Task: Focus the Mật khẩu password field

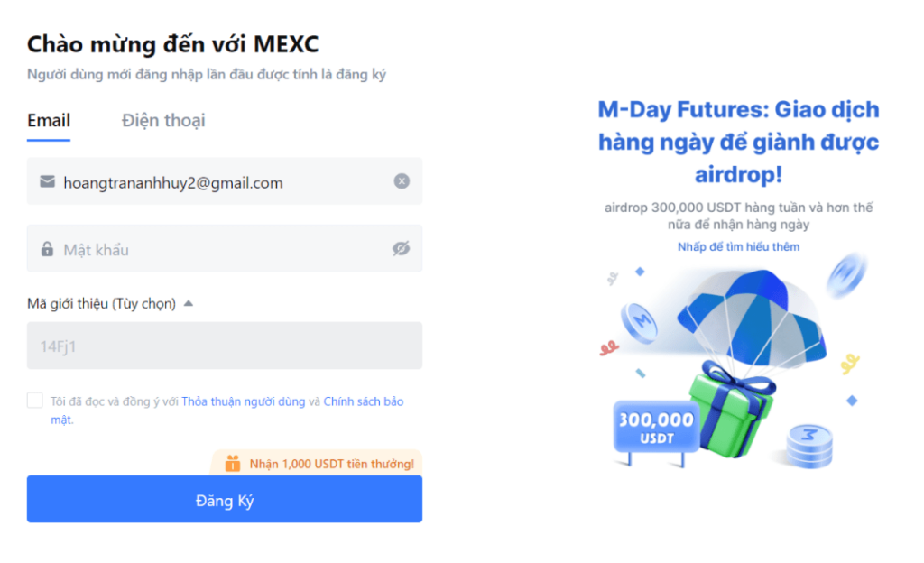Action: tap(224, 249)
